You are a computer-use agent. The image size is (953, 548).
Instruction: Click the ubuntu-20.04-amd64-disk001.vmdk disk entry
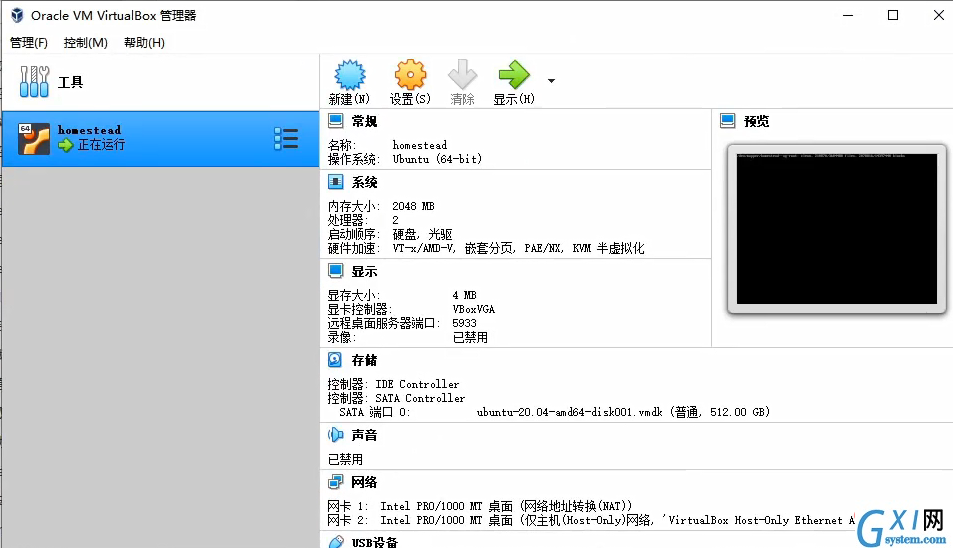click(623, 412)
